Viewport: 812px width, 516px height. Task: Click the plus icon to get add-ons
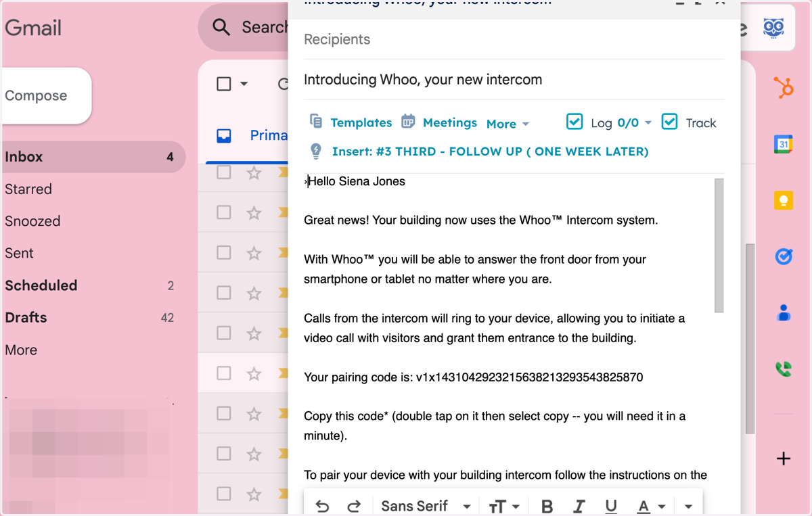coord(784,459)
